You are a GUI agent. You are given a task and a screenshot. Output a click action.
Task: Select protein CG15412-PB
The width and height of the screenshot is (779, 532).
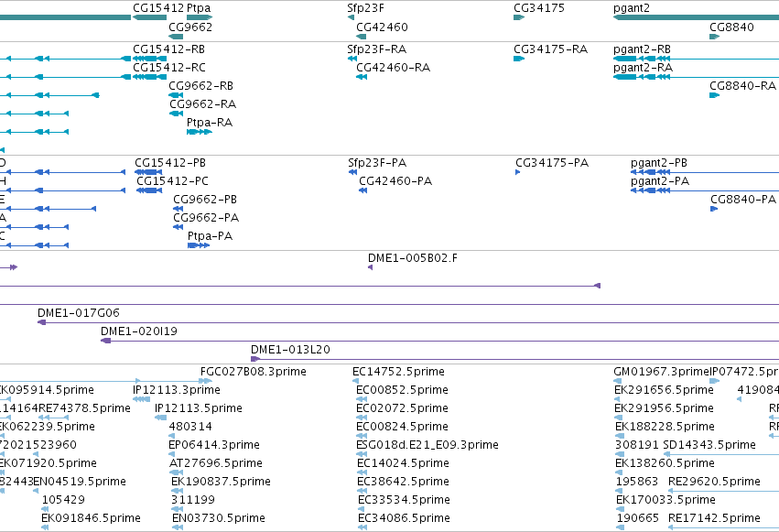170,163
